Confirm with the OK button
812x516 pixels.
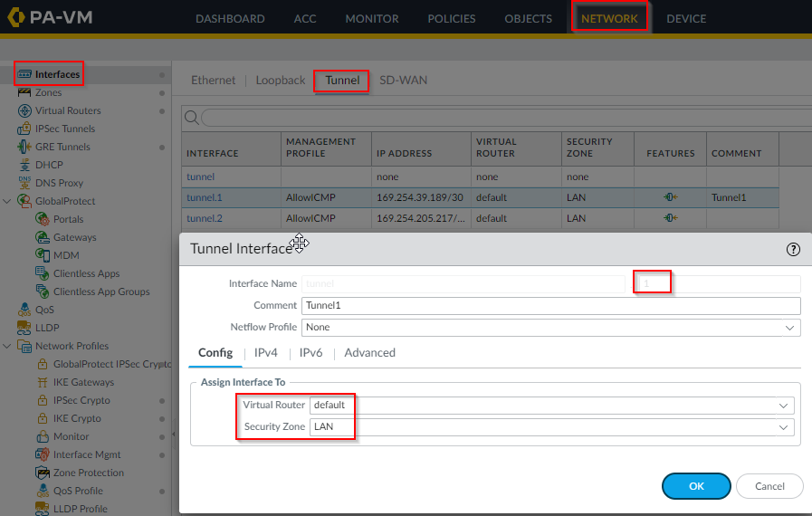696,486
